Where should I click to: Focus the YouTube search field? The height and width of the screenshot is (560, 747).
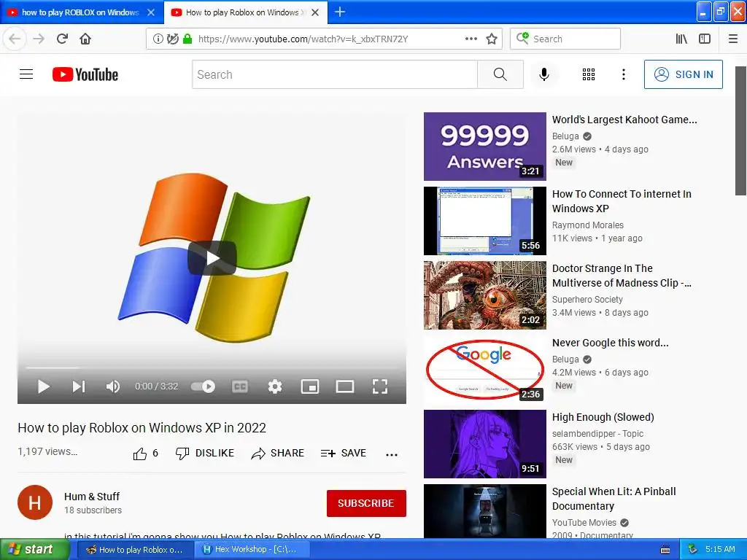tap(335, 74)
